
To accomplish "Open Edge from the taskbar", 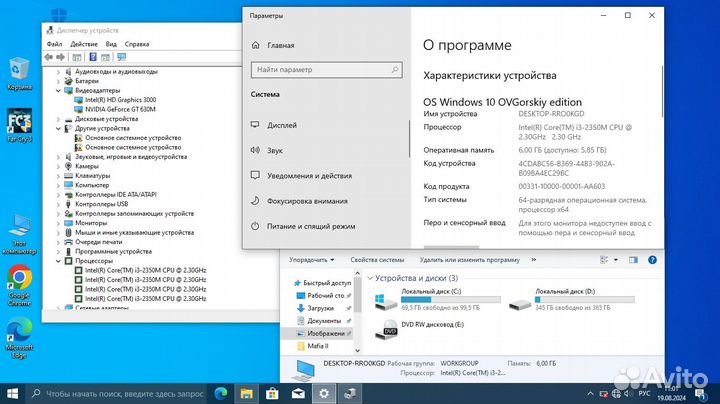I will point(221,393).
